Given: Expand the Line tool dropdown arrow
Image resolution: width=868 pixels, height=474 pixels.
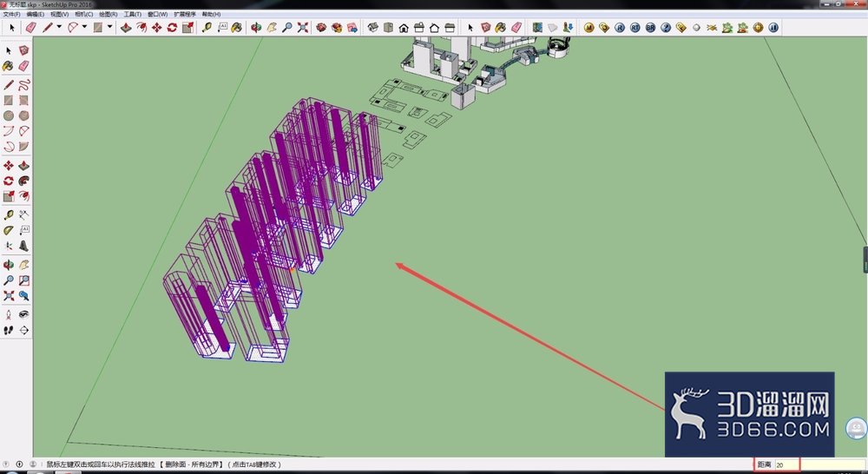Looking at the screenshot, I should click(59, 27).
